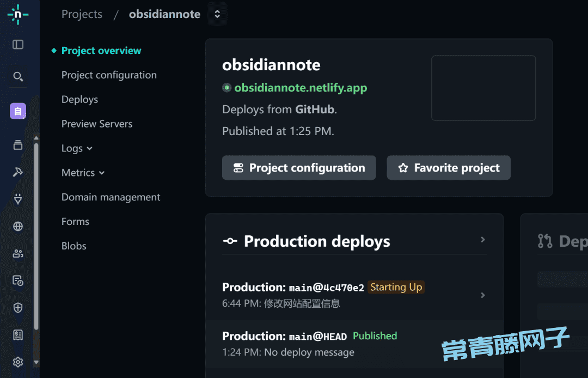Click the green site status dot

click(226, 88)
